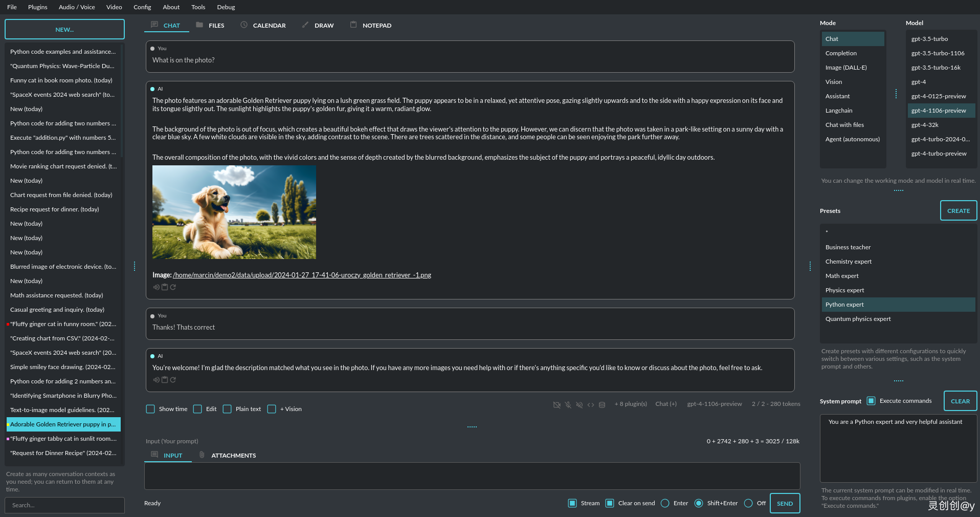980x517 pixels.
Task: Click the regenerate icon under "You're welcome" reply
Action: pos(173,380)
